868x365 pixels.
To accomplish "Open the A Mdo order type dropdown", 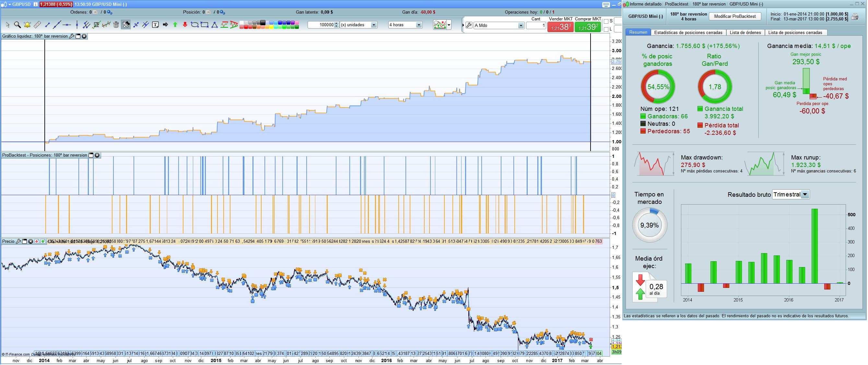I will point(521,26).
